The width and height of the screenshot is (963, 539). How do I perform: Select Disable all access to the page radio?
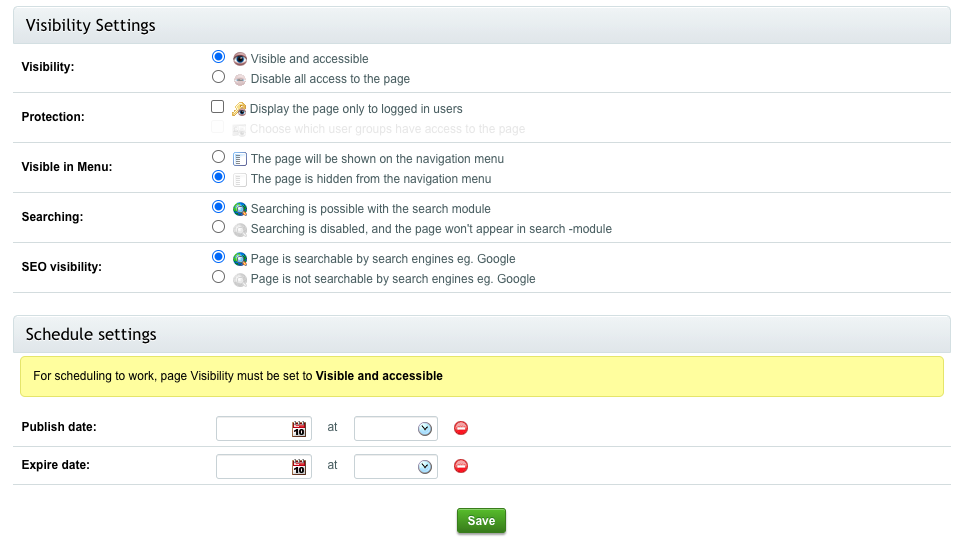pyautogui.click(x=218, y=77)
